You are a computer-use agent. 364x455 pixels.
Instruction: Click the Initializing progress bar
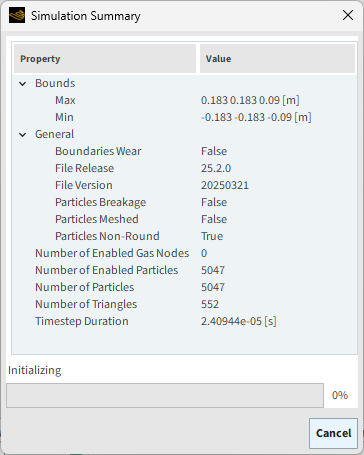tap(165, 395)
